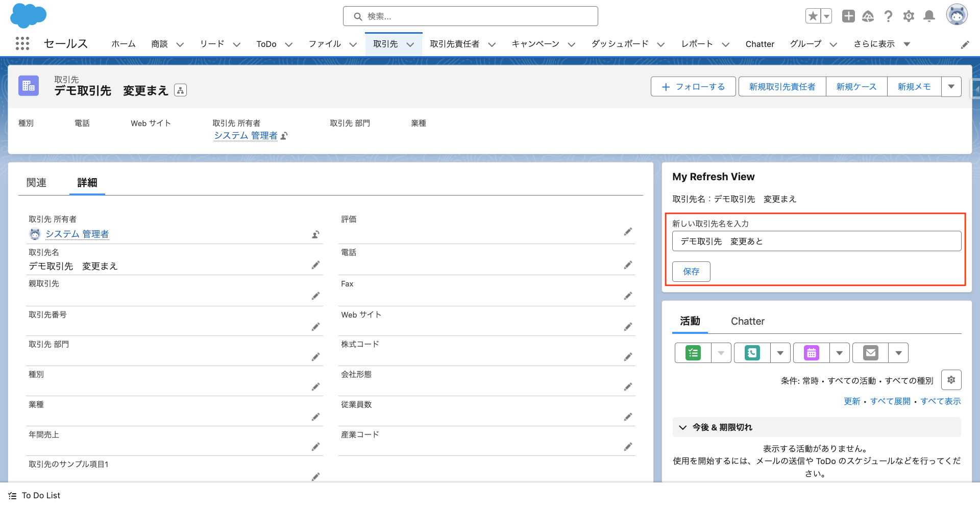Click フォローする to follow this account
980x508 pixels.
point(693,86)
